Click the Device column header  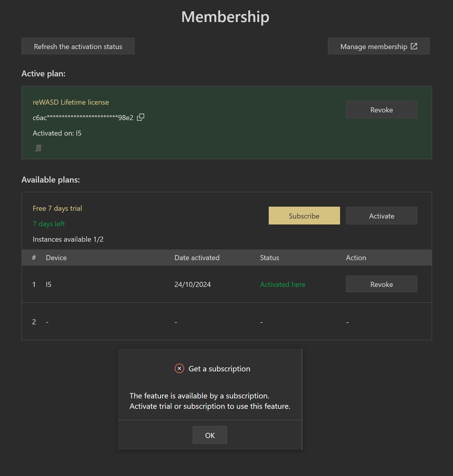pos(56,258)
